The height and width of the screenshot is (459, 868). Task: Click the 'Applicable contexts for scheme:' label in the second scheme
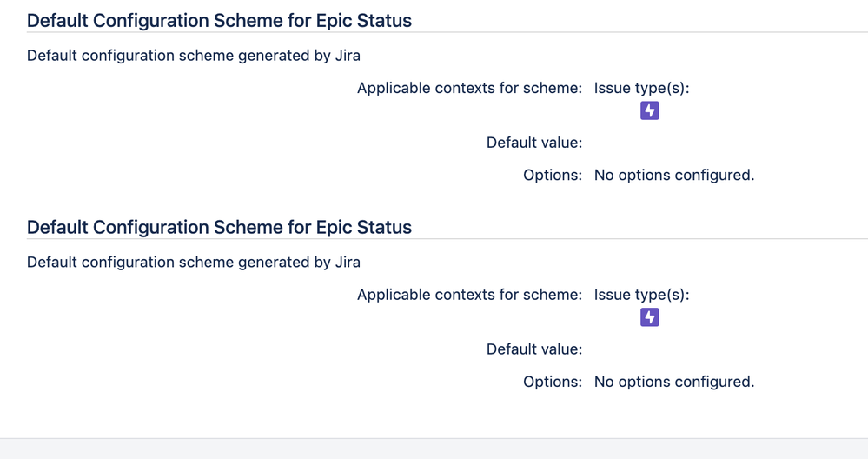point(469,295)
